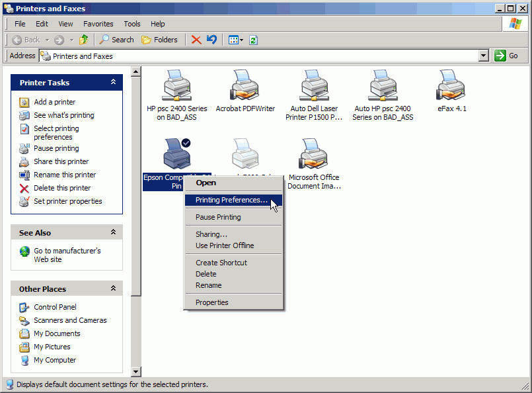This screenshot has height=393, width=532.
Task: Click the Rename this printer link
Action: point(65,175)
